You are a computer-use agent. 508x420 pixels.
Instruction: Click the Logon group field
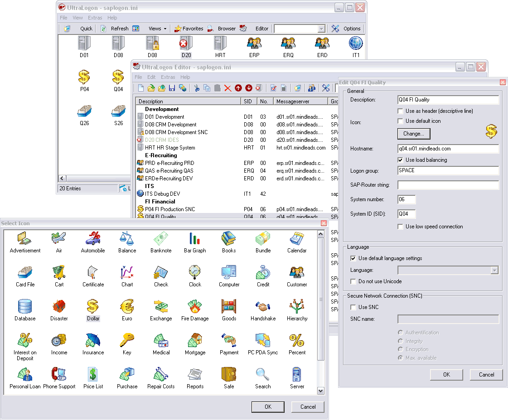(x=448, y=171)
